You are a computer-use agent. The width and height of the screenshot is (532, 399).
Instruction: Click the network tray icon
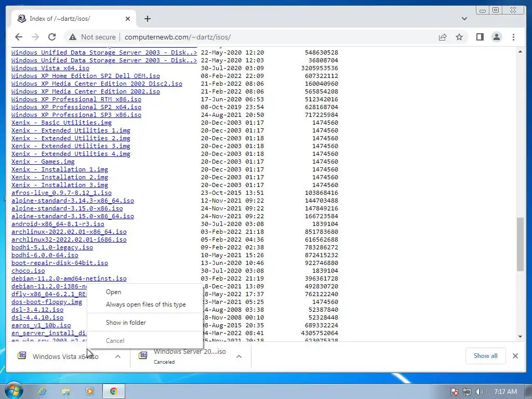[x=467, y=392]
